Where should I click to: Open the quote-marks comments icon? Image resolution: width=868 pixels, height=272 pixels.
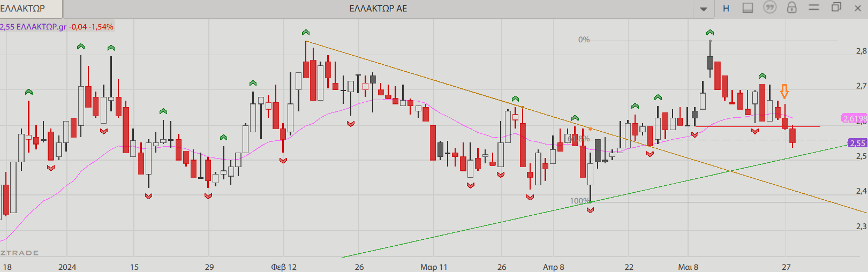click(770, 7)
